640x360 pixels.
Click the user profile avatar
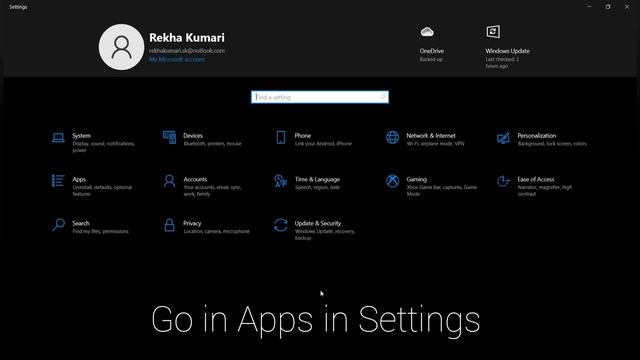click(121, 47)
